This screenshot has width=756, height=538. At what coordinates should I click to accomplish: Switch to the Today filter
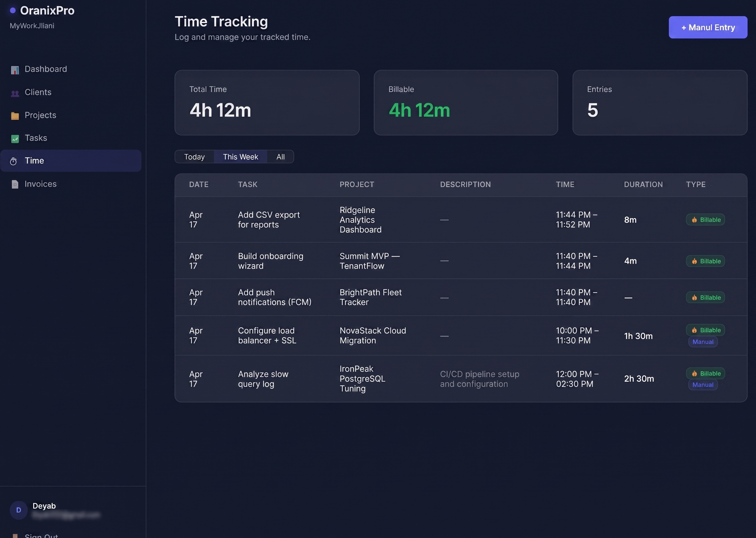coord(194,157)
